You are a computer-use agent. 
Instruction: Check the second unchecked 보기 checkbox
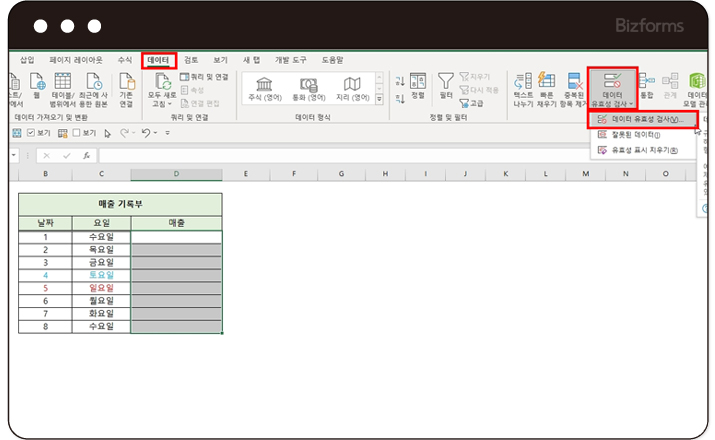76,132
